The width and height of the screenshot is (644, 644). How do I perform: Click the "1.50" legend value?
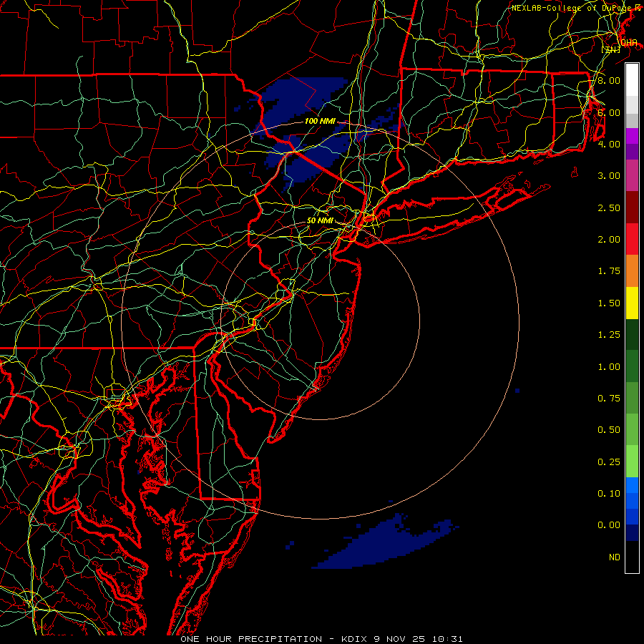pos(609,303)
